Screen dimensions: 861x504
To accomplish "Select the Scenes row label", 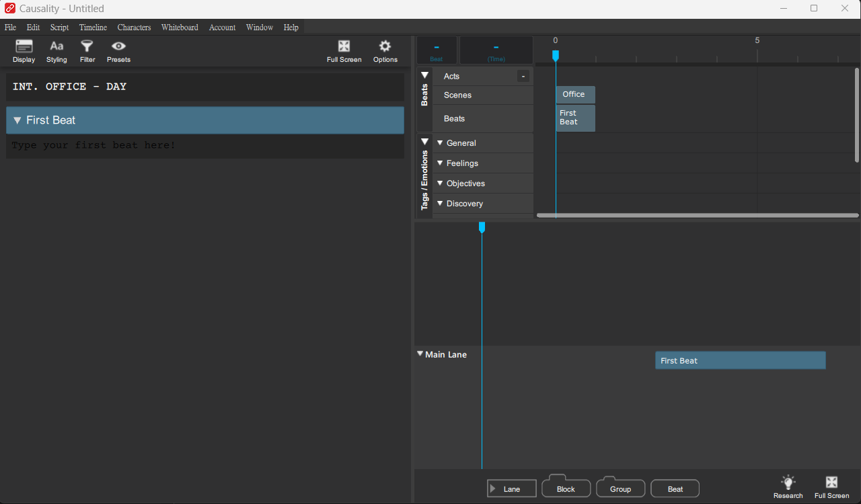I will (x=457, y=95).
